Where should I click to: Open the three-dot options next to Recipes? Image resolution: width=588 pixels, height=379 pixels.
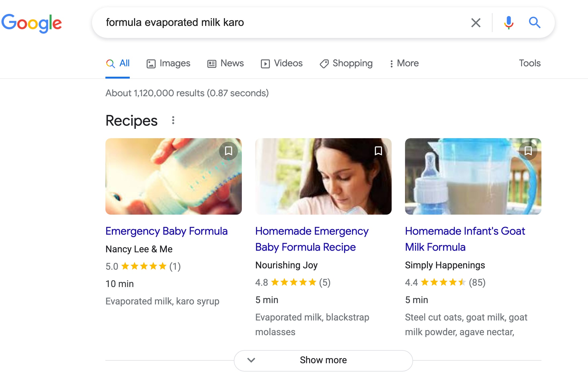(173, 120)
